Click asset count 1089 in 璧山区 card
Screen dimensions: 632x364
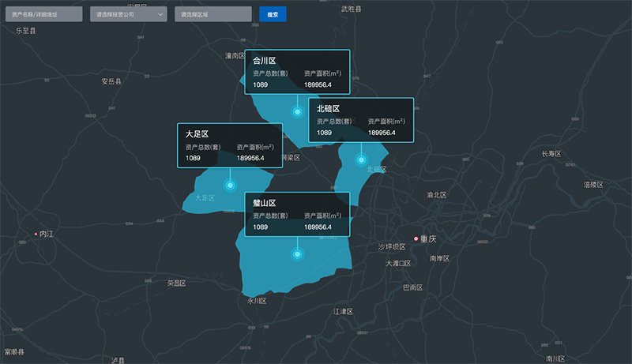[x=261, y=227]
